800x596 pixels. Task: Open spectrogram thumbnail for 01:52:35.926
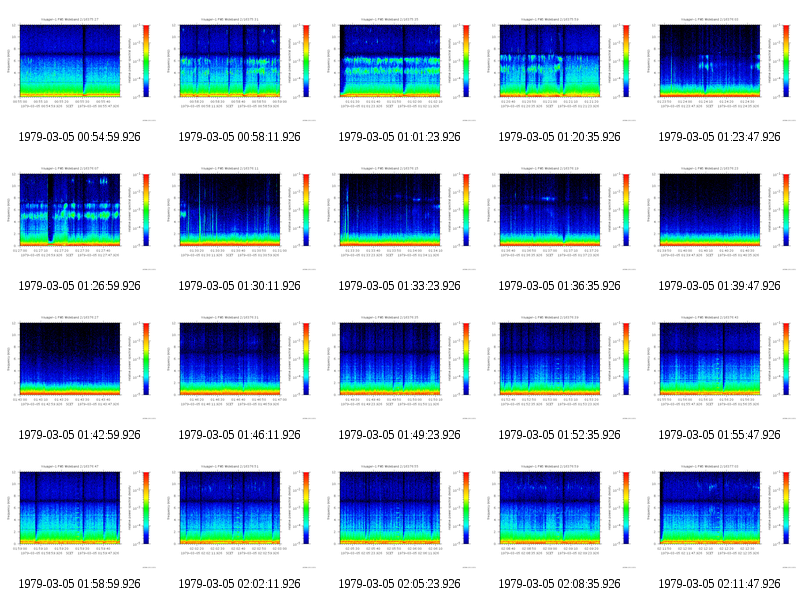tap(560, 366)
